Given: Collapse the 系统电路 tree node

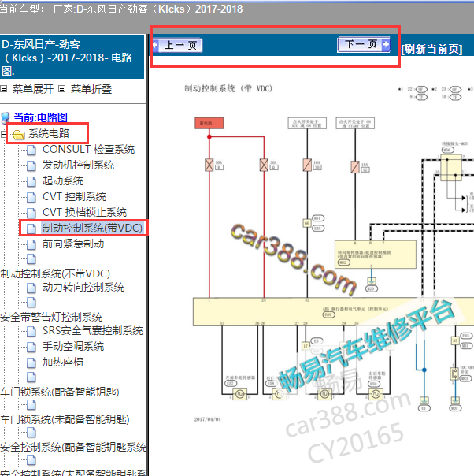Looking at the screenshot, I should coord(3,133).
